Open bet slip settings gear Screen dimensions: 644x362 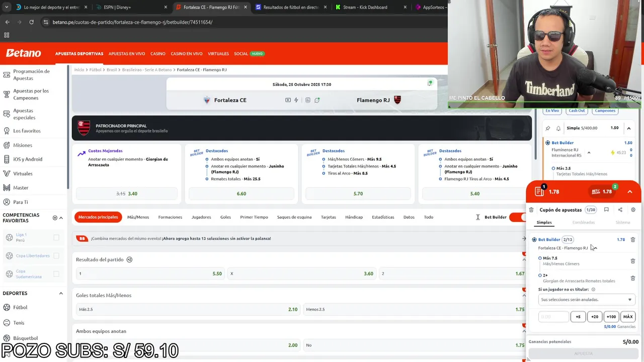[x=633, y=210]
